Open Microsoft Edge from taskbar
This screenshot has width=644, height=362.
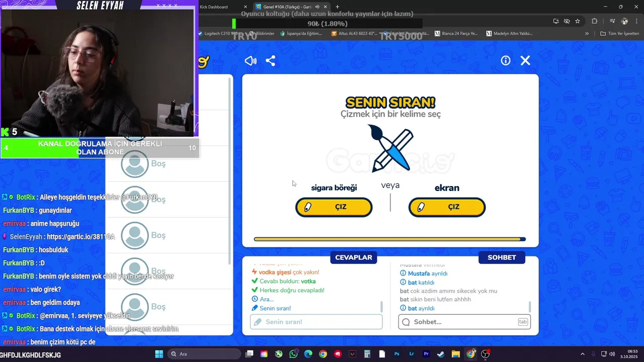(x=308, y=354)
